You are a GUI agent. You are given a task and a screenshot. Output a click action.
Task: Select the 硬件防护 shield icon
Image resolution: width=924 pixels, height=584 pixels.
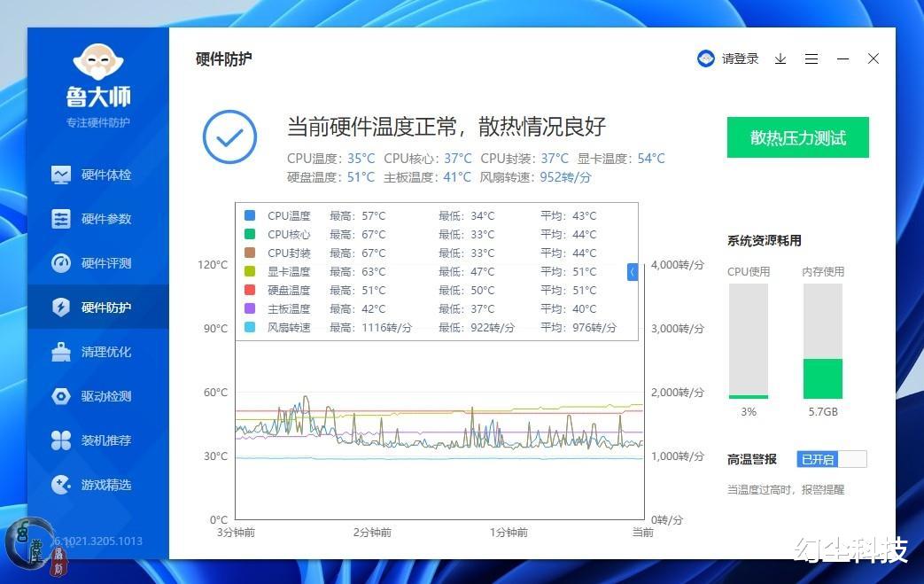[61, 307]
